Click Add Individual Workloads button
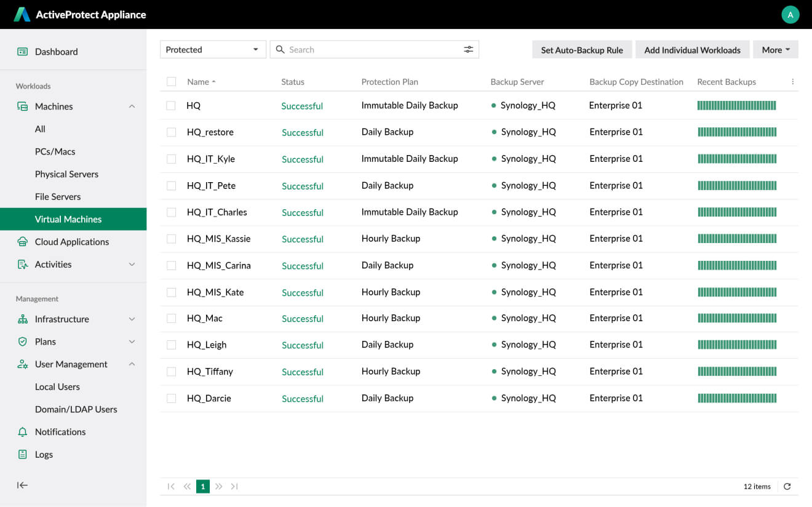The width and height of the screenshot is (812, 507). [692, 50]
